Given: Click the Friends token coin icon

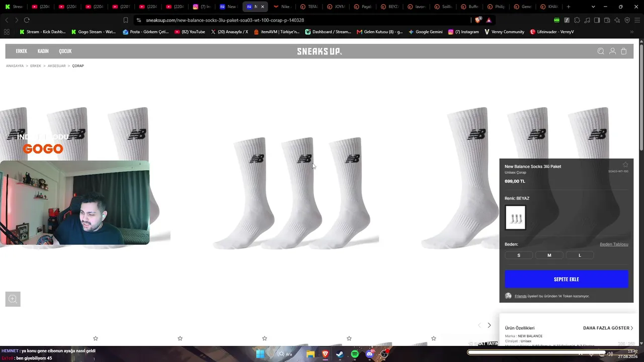Looking at the screenshot, I should (x=508, y=296).
